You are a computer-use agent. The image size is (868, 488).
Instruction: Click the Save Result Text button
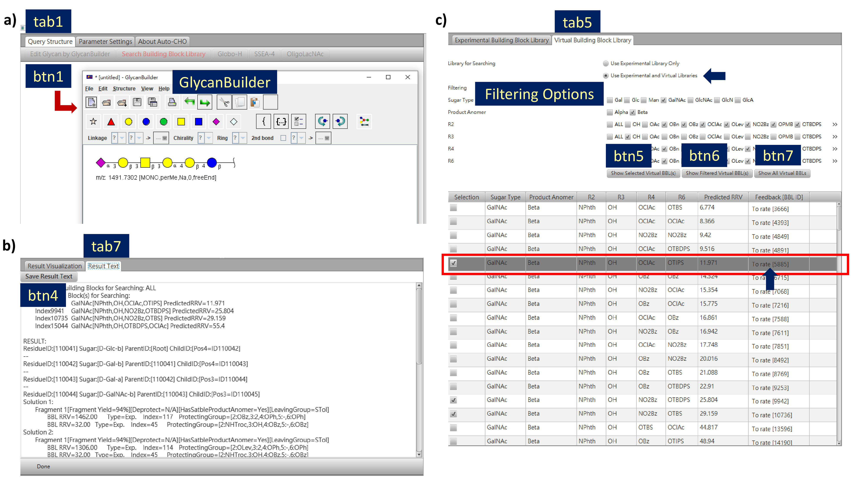49,277
